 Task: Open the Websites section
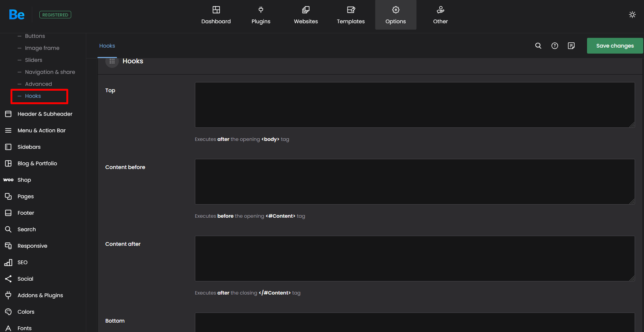point(306,15)
